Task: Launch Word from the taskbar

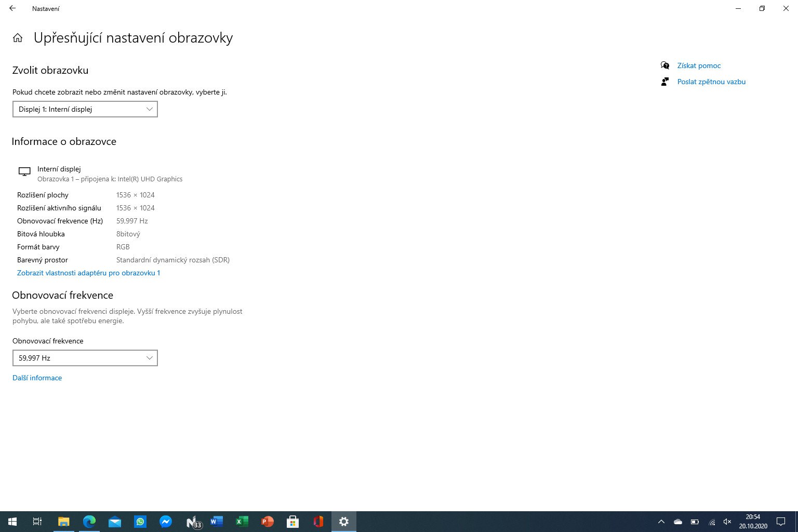Action: point(216,522)
